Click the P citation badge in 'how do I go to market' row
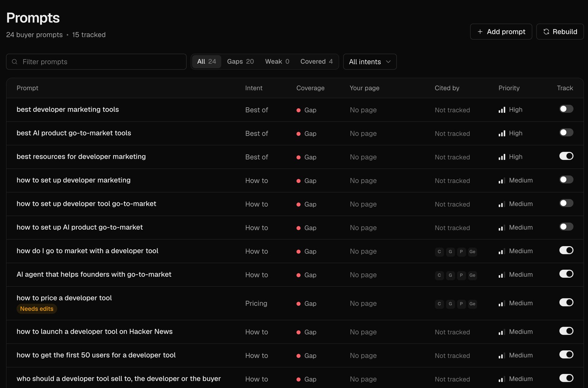The width and height of the screenshot is (588, 388). pyautogui.click(x=461, y=252)
